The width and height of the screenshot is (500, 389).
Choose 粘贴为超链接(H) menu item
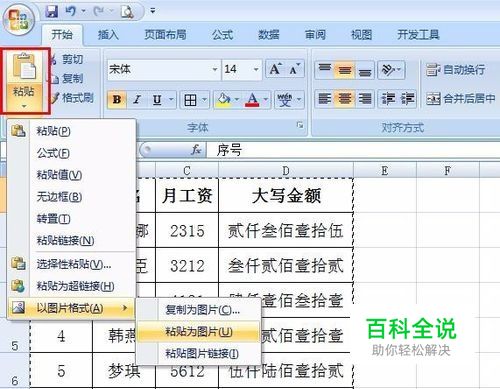(x=71, y=286)
